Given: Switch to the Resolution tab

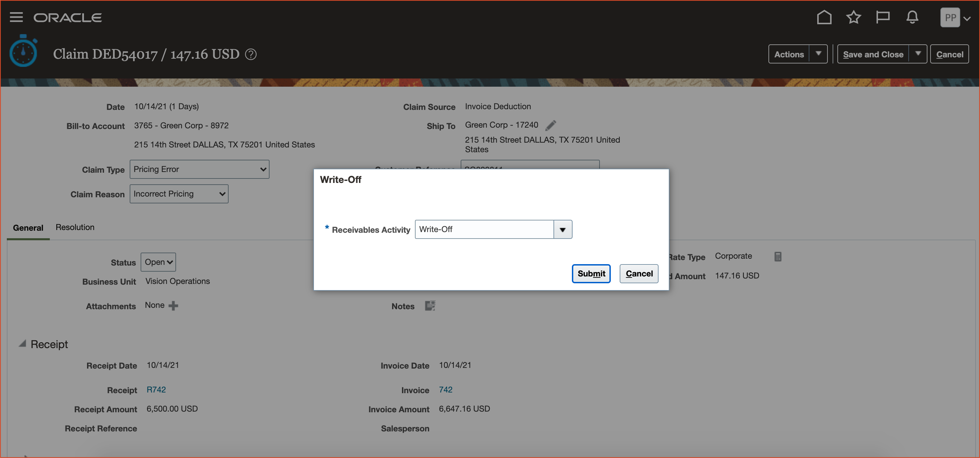Looking at the screenshot, I should tap(75, 228).
